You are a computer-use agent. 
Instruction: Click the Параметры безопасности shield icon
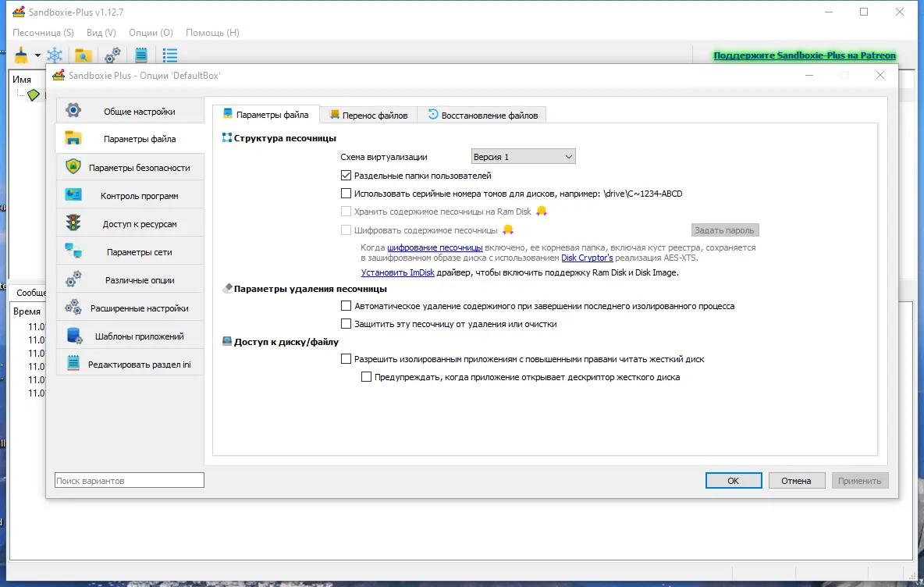[73, 167]
